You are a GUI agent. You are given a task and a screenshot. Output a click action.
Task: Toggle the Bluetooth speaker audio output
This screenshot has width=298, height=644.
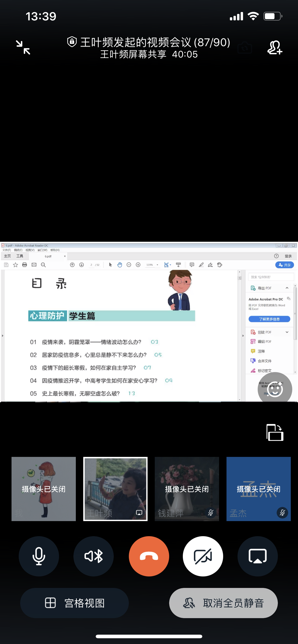pyautogui.click(x=93, y=556)
